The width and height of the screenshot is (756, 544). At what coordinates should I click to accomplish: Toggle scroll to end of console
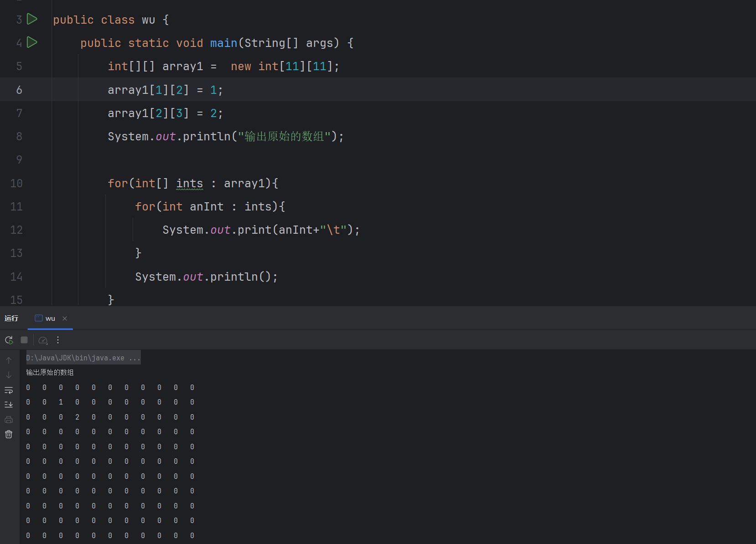(x=9, y=405)
